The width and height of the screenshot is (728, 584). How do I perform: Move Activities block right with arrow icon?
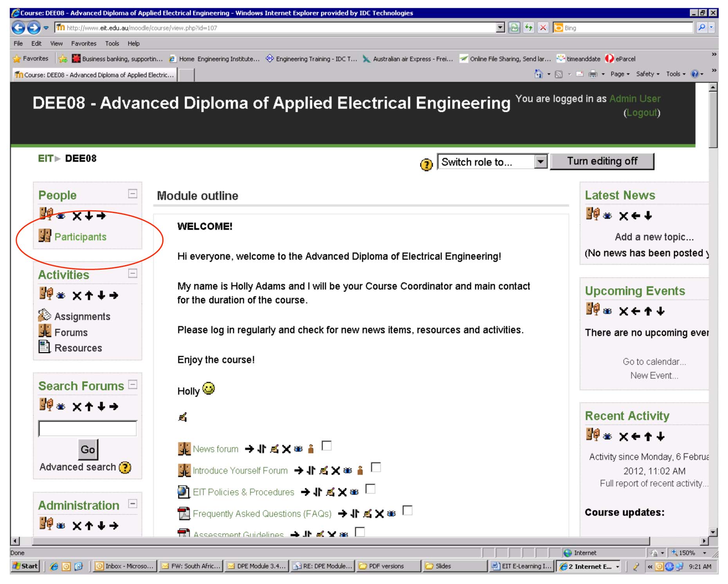coord(114,296)
